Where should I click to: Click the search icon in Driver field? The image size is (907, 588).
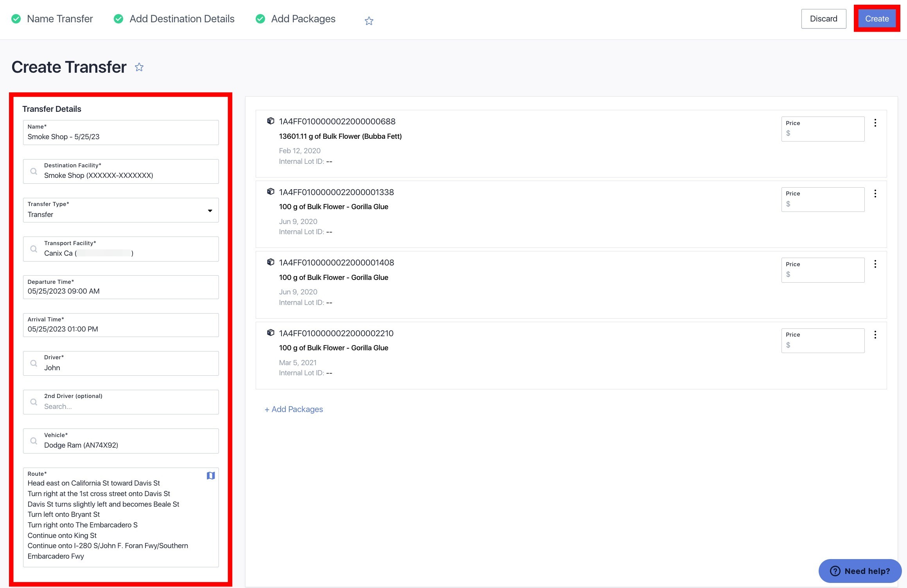click(34, 363)
